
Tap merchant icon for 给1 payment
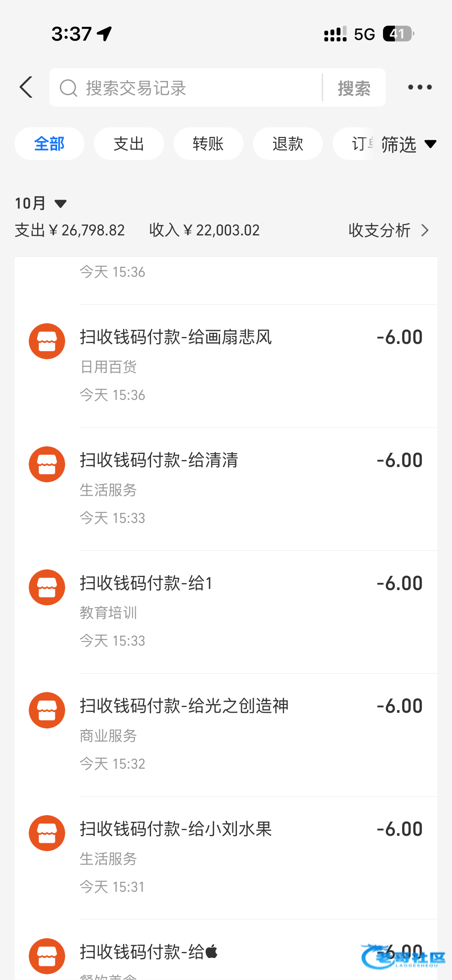(47, 587)
